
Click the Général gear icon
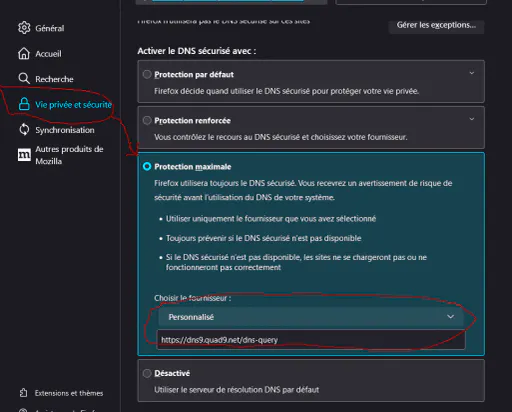(x=24, y=28)
